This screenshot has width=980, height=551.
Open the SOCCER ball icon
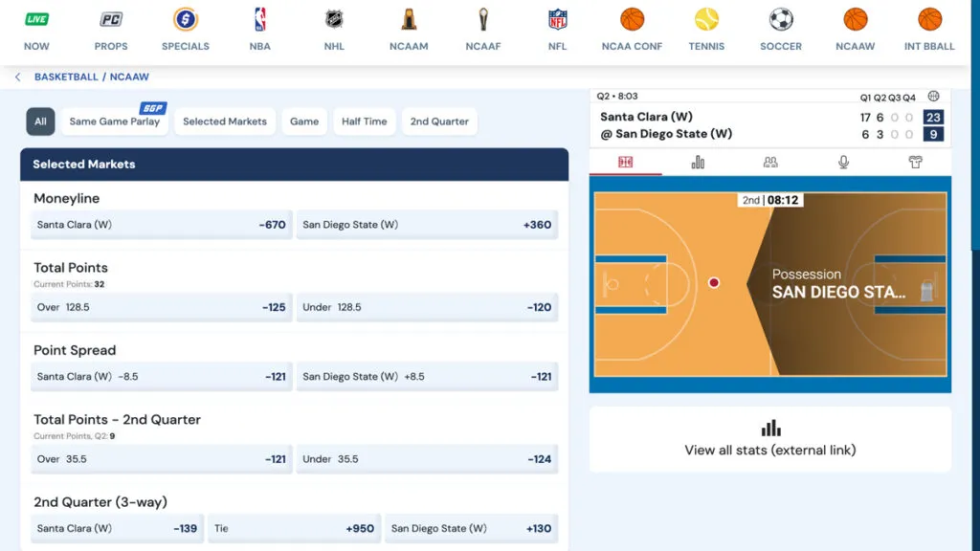(781, 20)
